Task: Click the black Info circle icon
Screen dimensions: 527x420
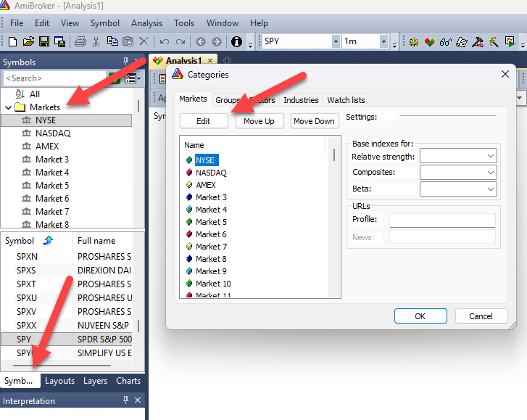Action: click(x=236, y=41)
